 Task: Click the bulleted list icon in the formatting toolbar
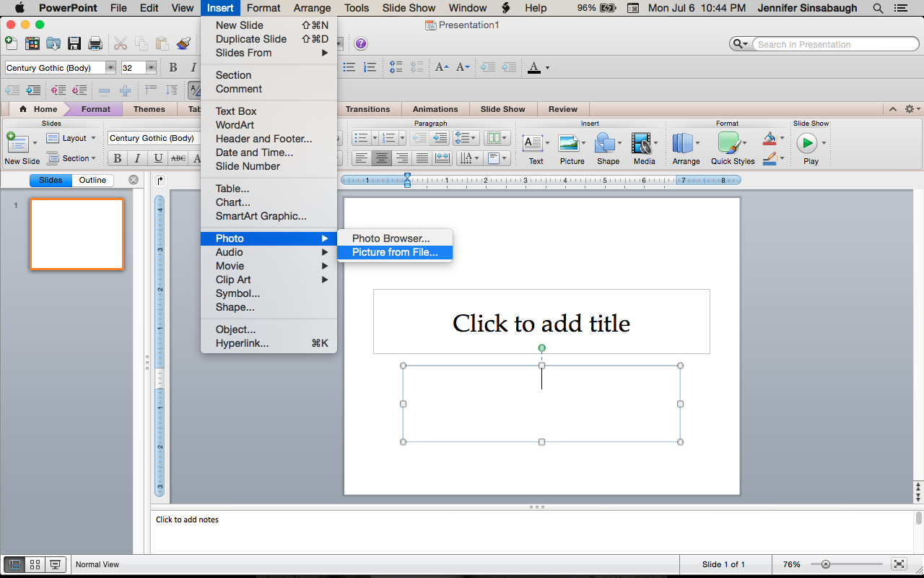click(x=349, y=67)
